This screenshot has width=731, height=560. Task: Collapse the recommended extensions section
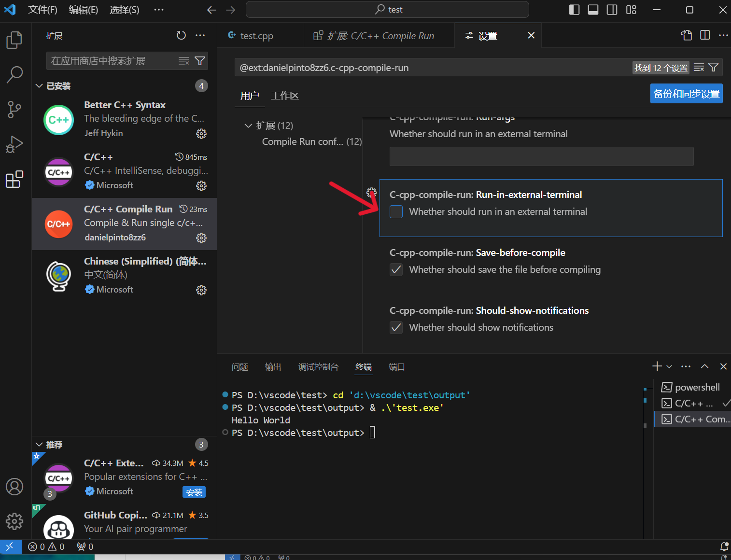[x=39, y=445]
